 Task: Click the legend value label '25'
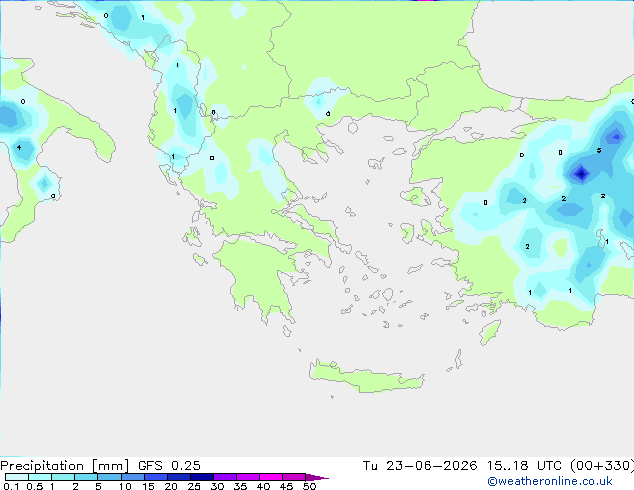coord(194,486)
